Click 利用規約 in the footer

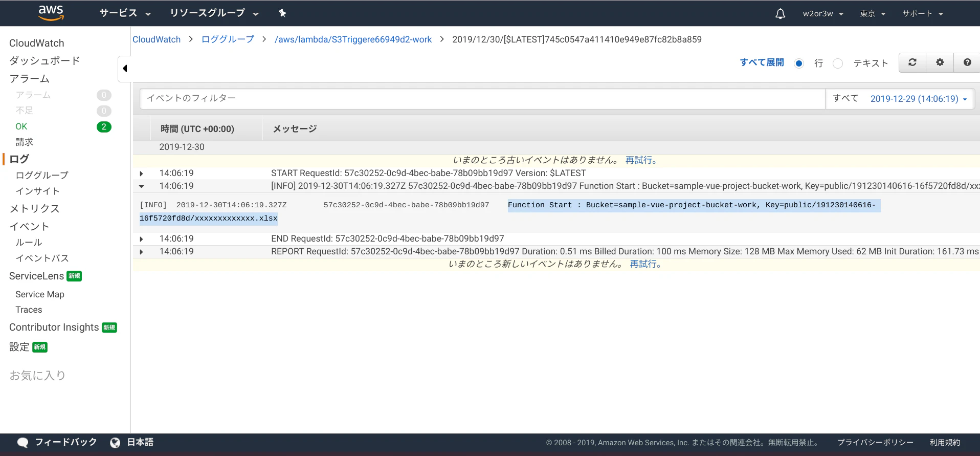(x=945, y=443)
